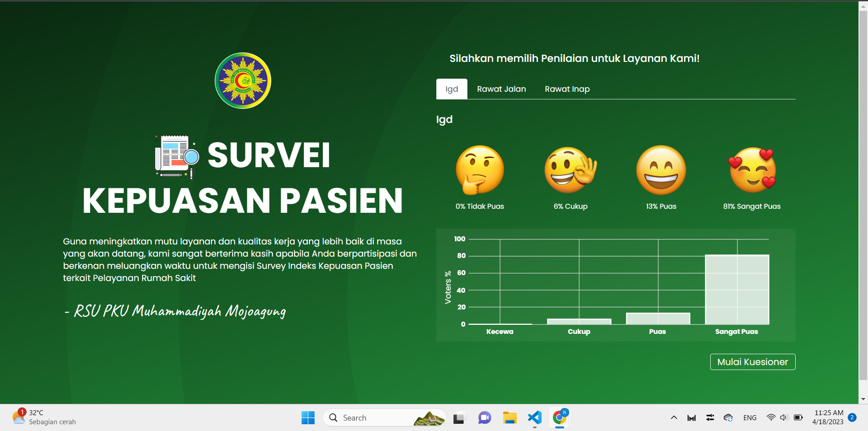Click the 'RSU PKU Muhammadiyah Mojoagung' signature

tap(180, 311)
